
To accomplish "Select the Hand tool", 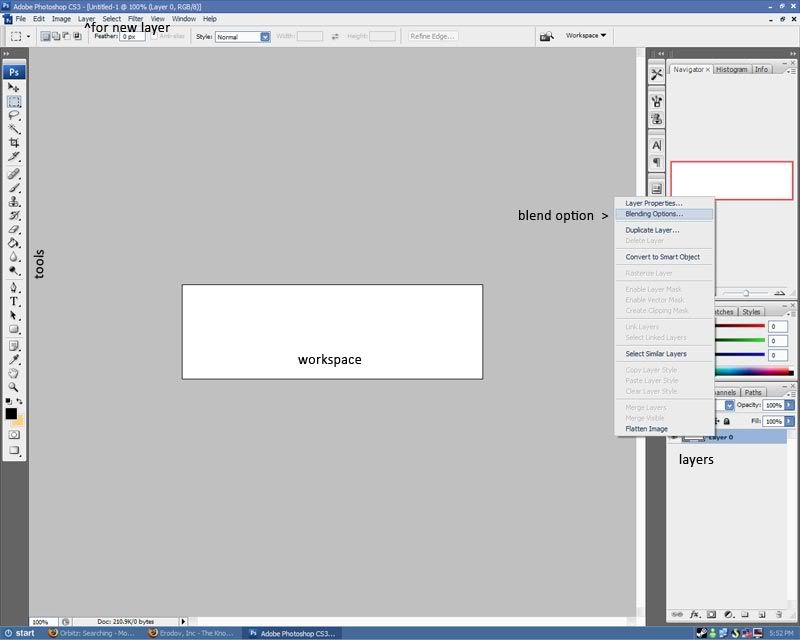I will coord(14,372).
